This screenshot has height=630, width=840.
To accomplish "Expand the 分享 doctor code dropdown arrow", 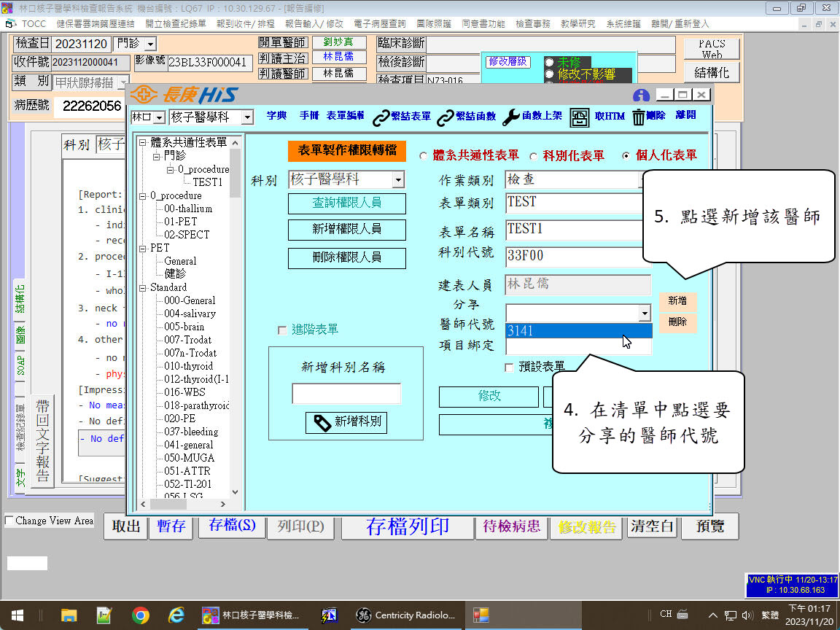I will [644, 313].
